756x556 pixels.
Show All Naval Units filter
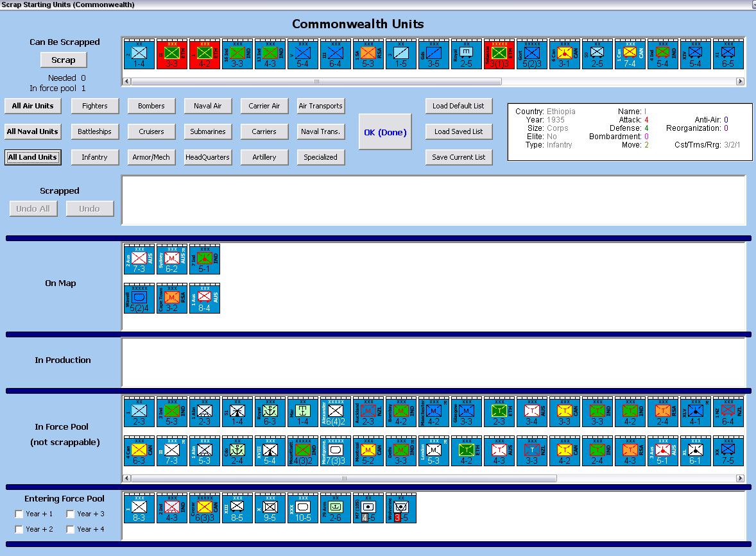33,131
